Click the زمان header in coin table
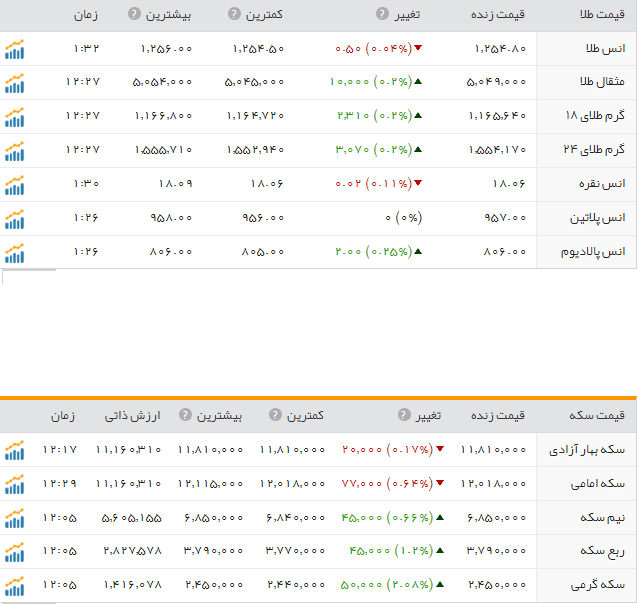This screenshot has height=604, width=640. [x=63, y=416]
